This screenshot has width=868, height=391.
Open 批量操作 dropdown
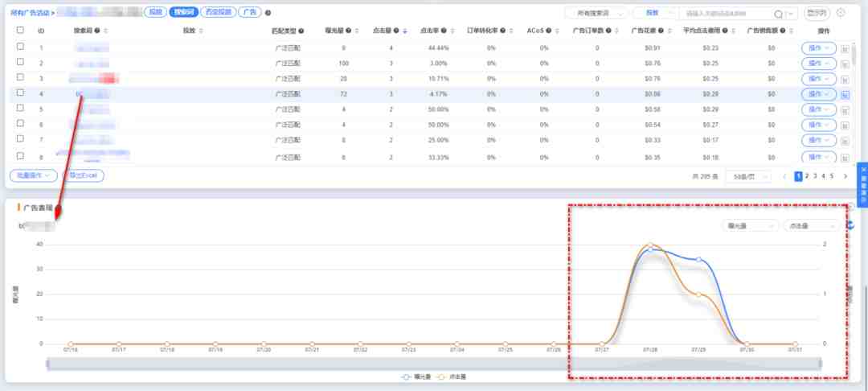pos(33,176)
